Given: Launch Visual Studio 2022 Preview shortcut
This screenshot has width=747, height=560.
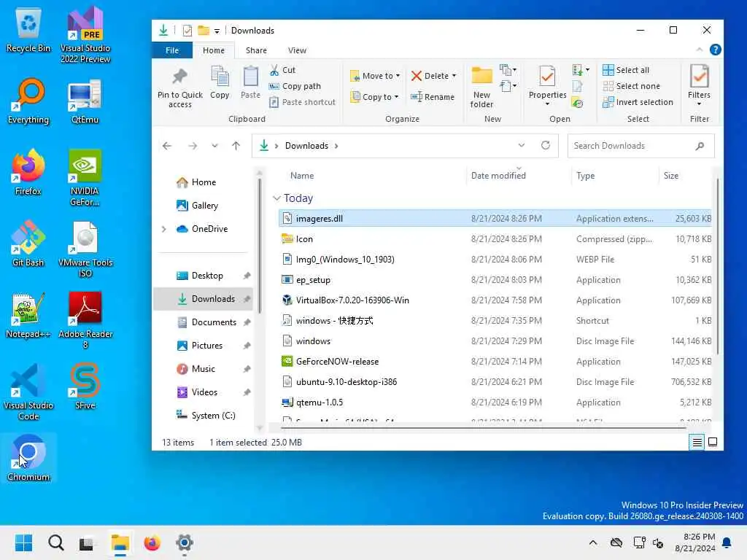Looking at the screenshot, I should pos(85,34).
